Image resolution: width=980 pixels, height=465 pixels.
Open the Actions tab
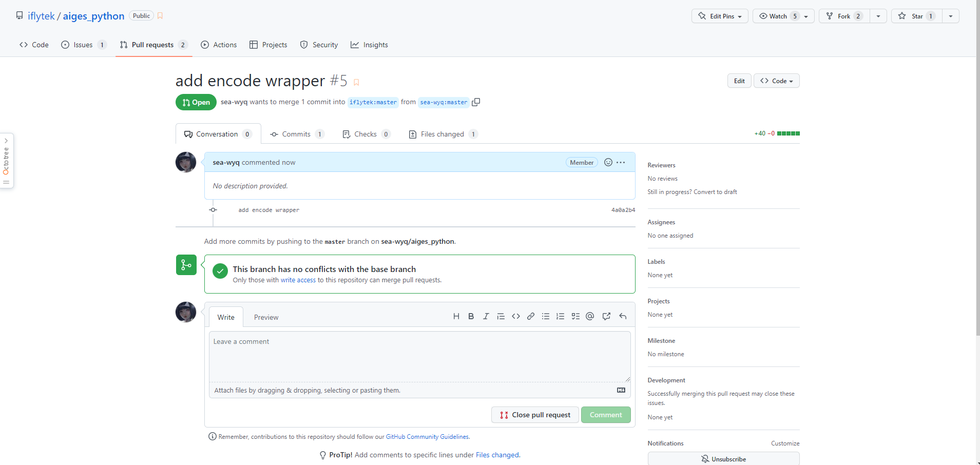(x=219, y=45)
